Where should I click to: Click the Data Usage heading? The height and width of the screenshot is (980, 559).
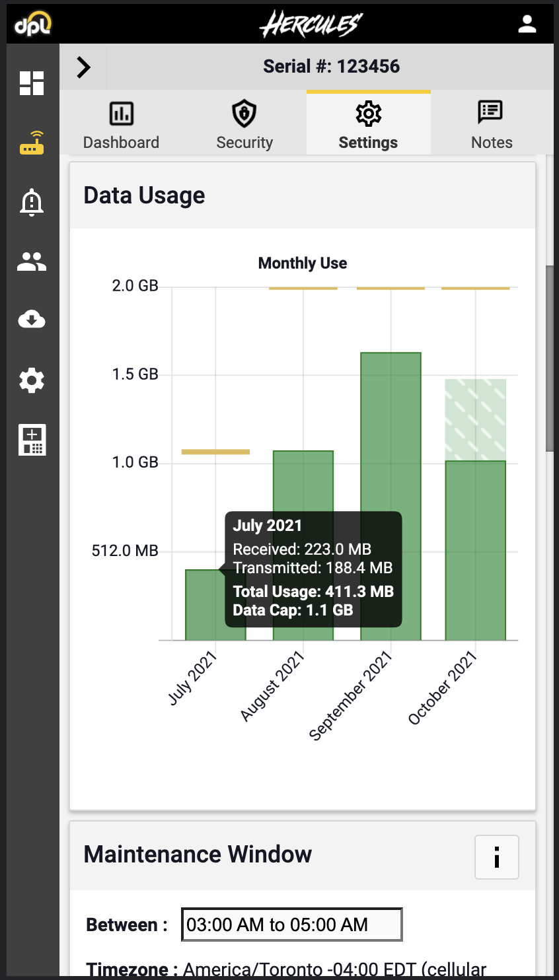point(144,195)
